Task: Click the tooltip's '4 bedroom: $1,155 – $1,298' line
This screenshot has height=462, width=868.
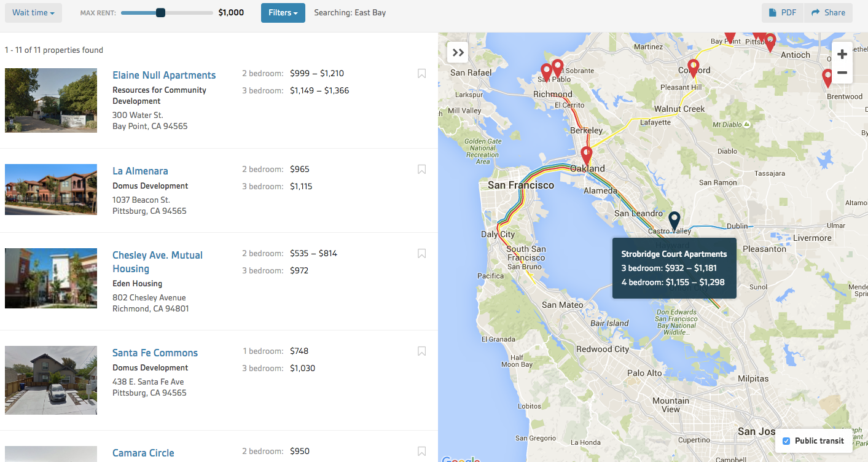Action: 673,283
